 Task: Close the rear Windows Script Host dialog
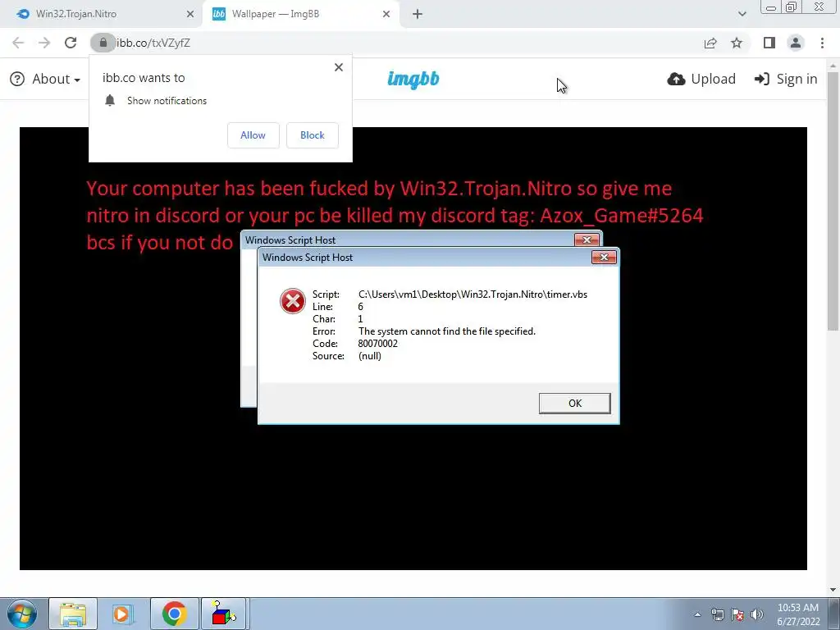pyautogui.click(x=587, y=240)
